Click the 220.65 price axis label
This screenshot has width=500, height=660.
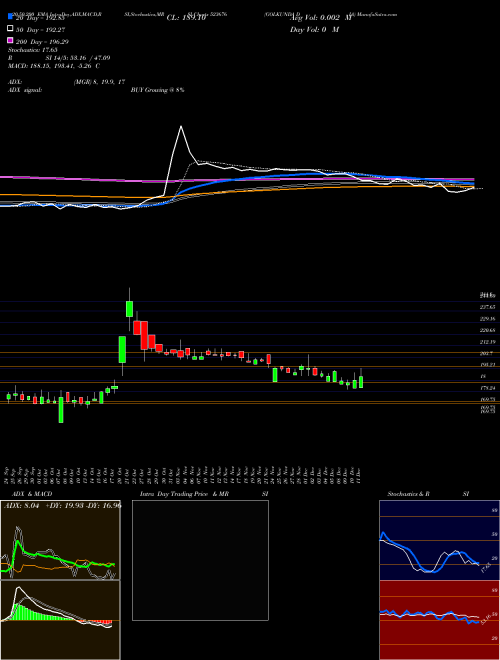[488, 330]
